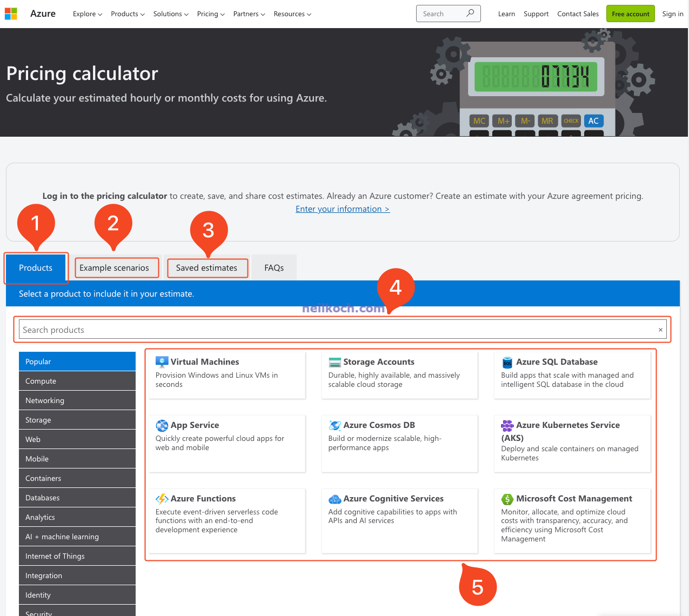This screenshot has height=616, width=689.
Task: Click the App Service product icon
Action: tap(162, 425)
